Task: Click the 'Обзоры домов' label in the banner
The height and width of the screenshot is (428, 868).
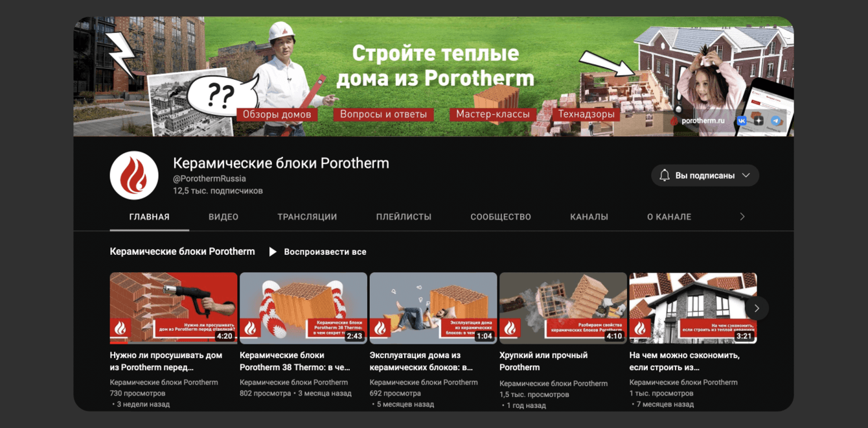Action: pos(277,115)
